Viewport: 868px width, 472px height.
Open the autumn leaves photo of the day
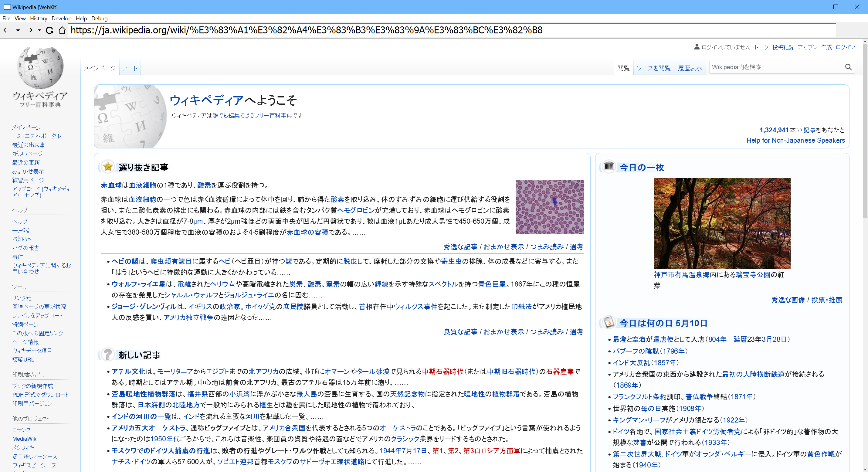coord(722,223)
